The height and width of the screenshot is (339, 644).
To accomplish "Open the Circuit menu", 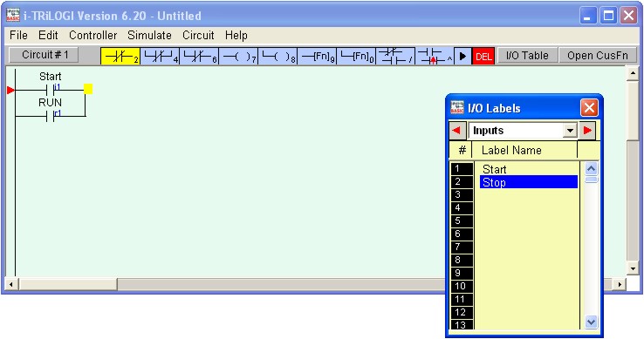I will pyautogui.click(x=198, y=36).
